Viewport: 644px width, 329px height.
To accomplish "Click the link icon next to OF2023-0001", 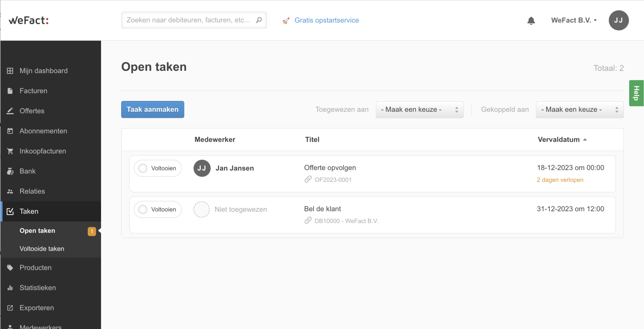I will 308,179.
